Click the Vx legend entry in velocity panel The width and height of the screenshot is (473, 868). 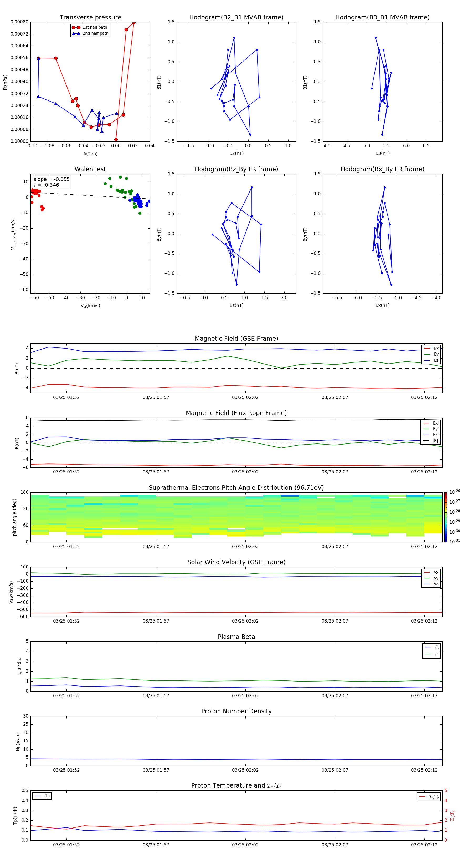point(431,572)
